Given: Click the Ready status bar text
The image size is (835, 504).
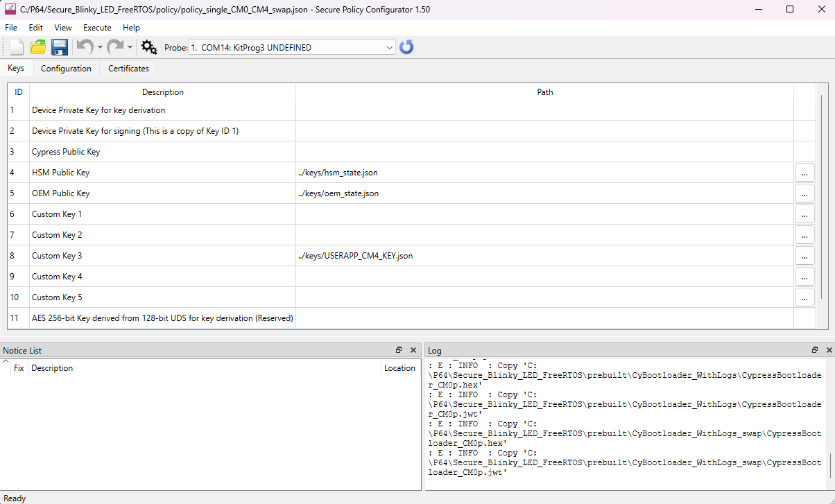Looking at the screenshot, I should coord(15,498).
